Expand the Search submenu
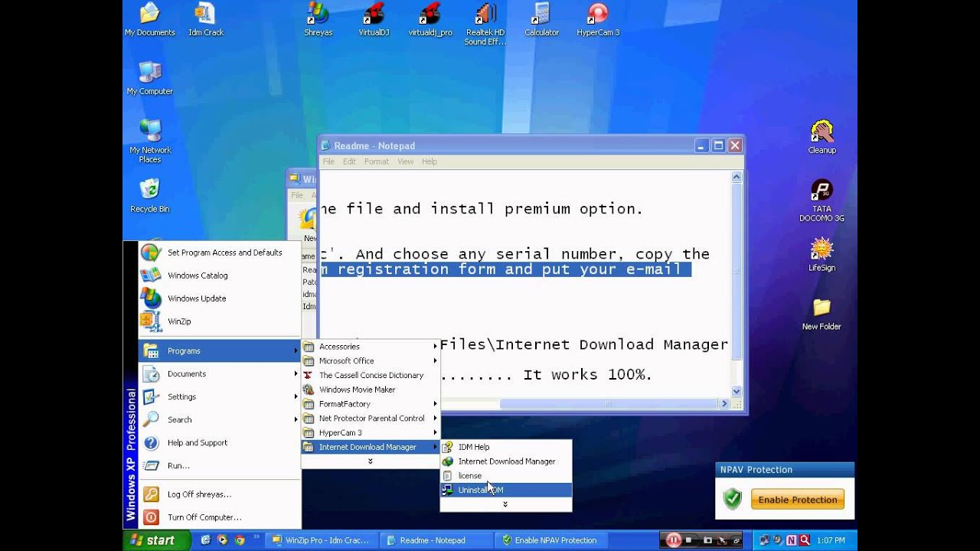The image size is (980, 551). coord(219,419)
